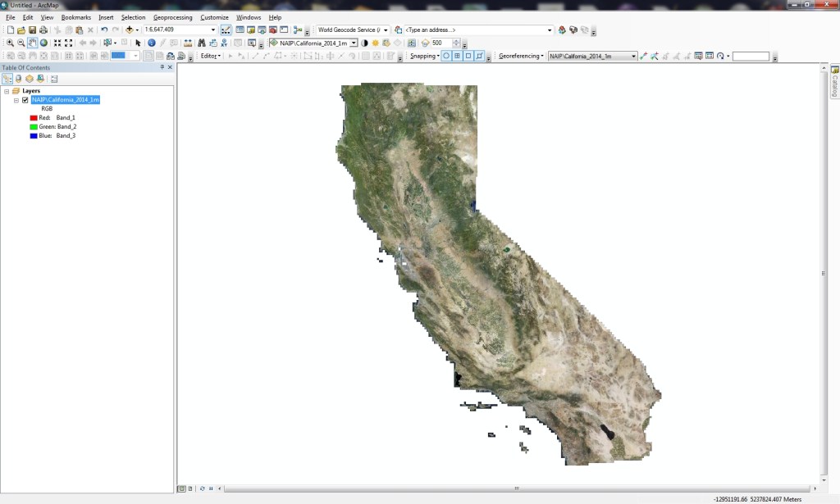Open the Bookmarks menu
The width and height of the screenshot is (840, 504).
pos(75,16)
